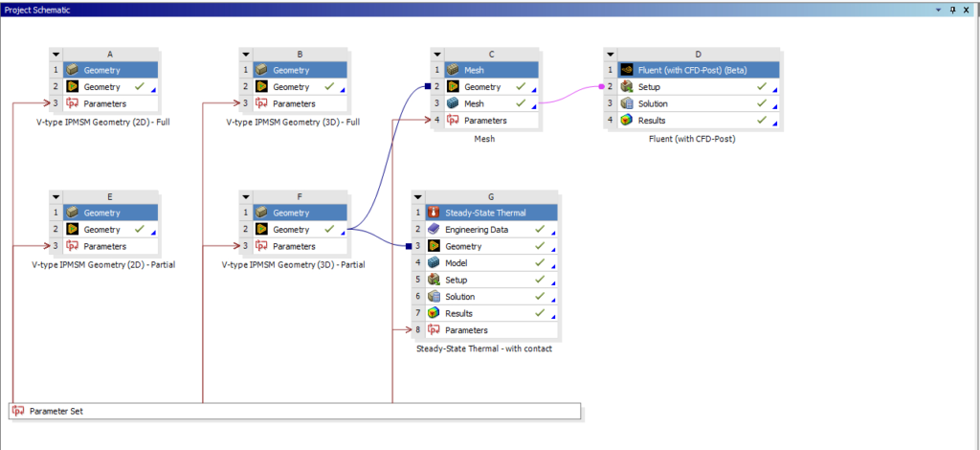Select Parameters icon in system F
Image resolution: width=980 pixels, height=450 pixels.
click(261, 246)
